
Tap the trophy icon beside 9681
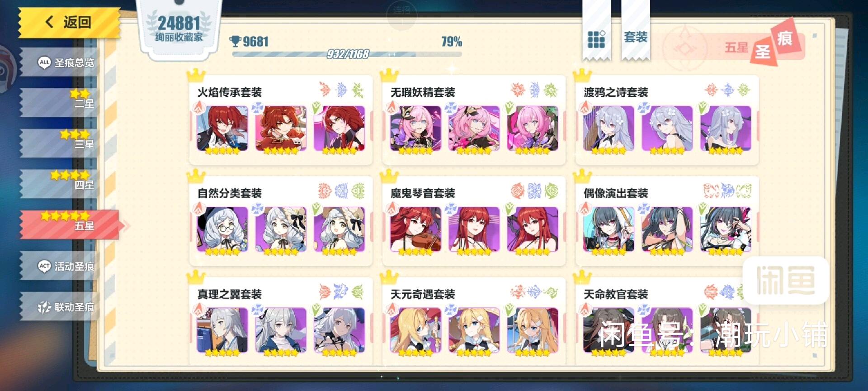235,42
